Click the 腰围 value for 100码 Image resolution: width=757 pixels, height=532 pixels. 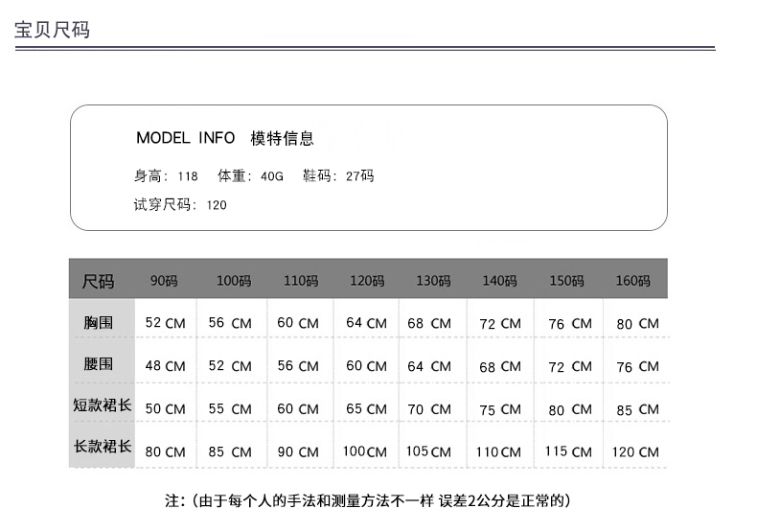click(230, 366)
